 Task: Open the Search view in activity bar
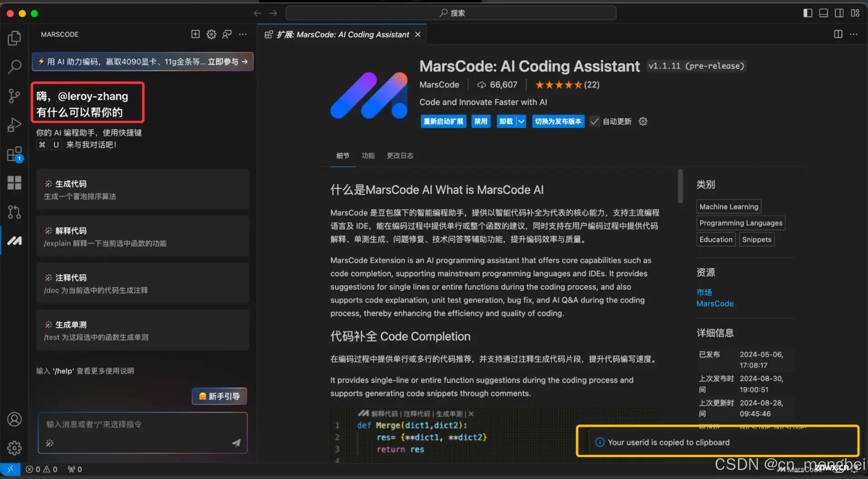14,67
